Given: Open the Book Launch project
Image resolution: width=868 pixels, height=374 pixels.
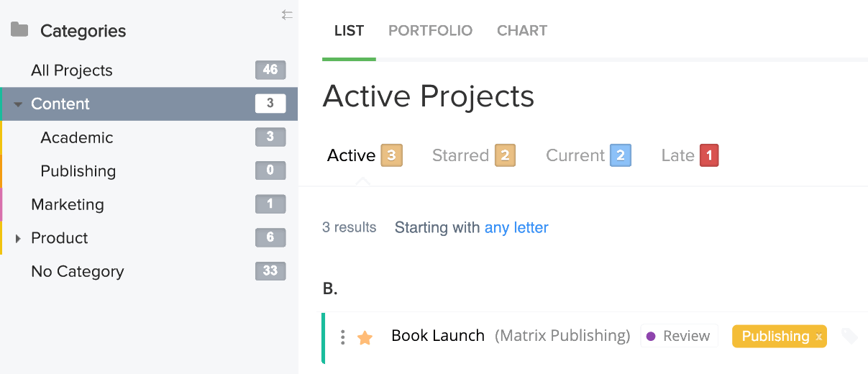Looking at the screenshot, I should 438,335.
